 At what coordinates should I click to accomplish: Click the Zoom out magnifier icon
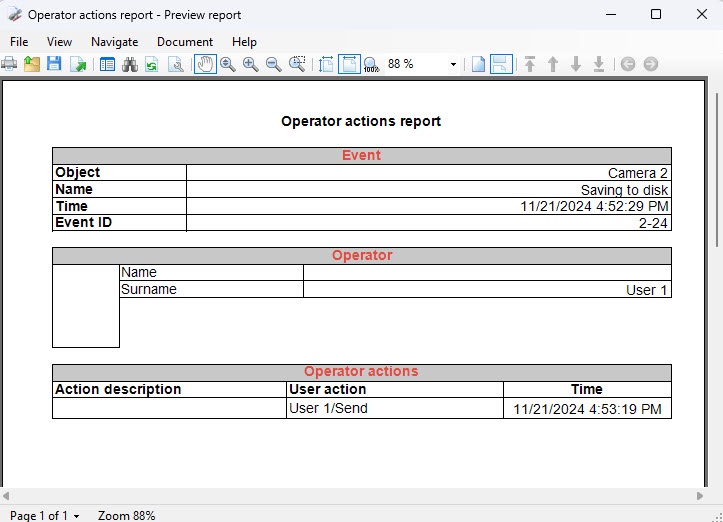(x=273, y=64)
